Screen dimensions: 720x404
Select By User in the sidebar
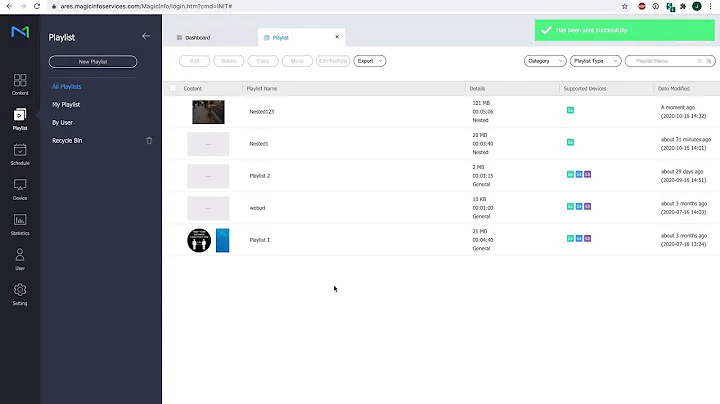click(62, 123)
